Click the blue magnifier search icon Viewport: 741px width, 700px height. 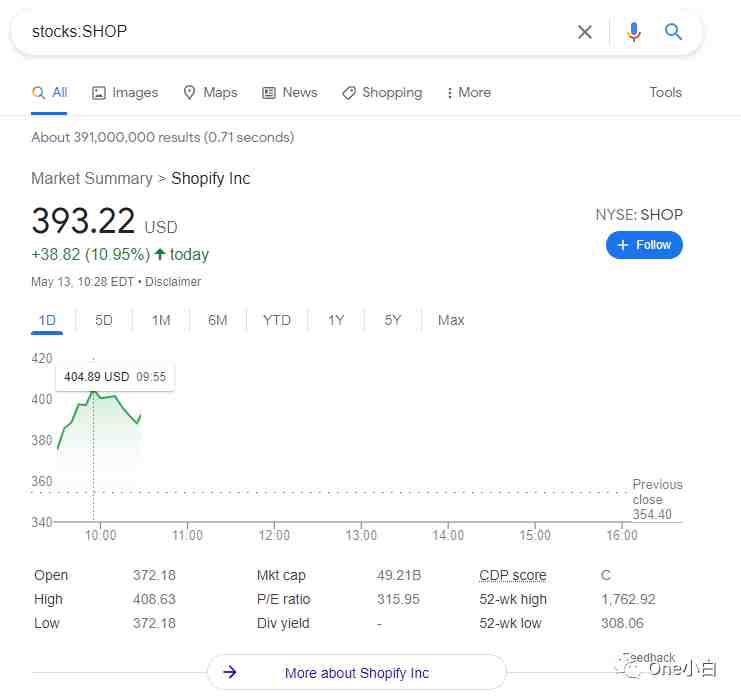673,32
